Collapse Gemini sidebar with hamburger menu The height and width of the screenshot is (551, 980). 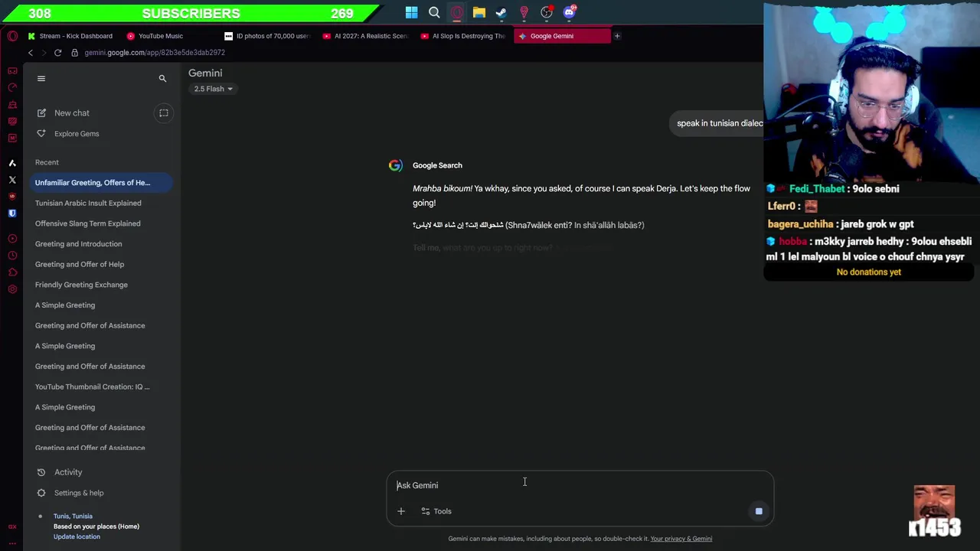point(41,78)
